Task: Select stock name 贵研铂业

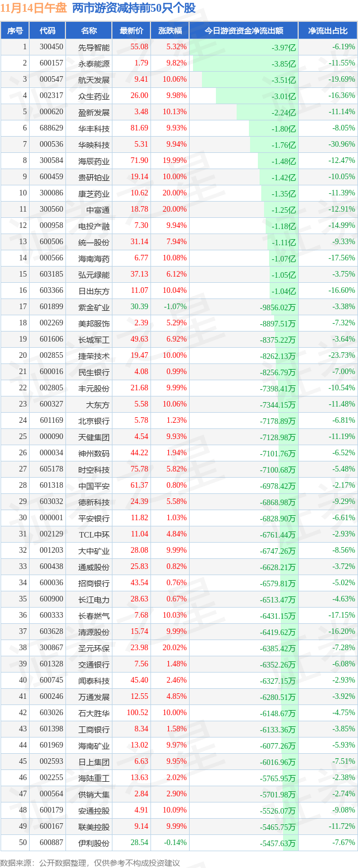Action: point(94,177)
